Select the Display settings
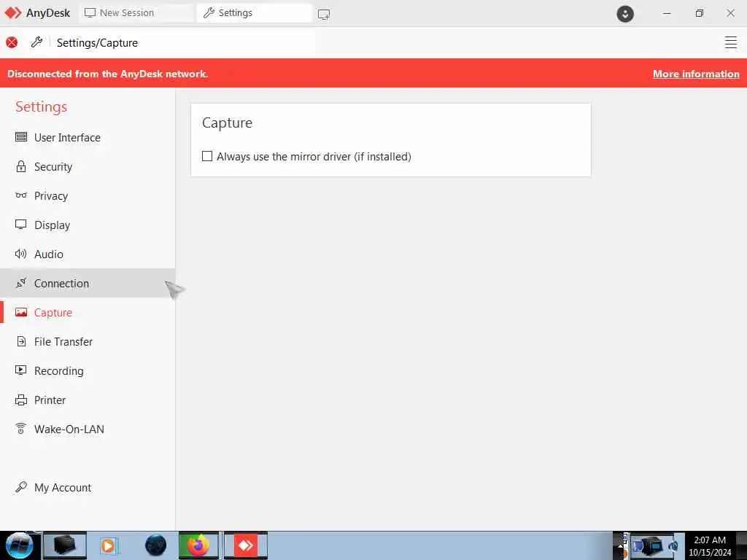The width and height of the screenshot is (747, 560). click(x=88, y=225)
